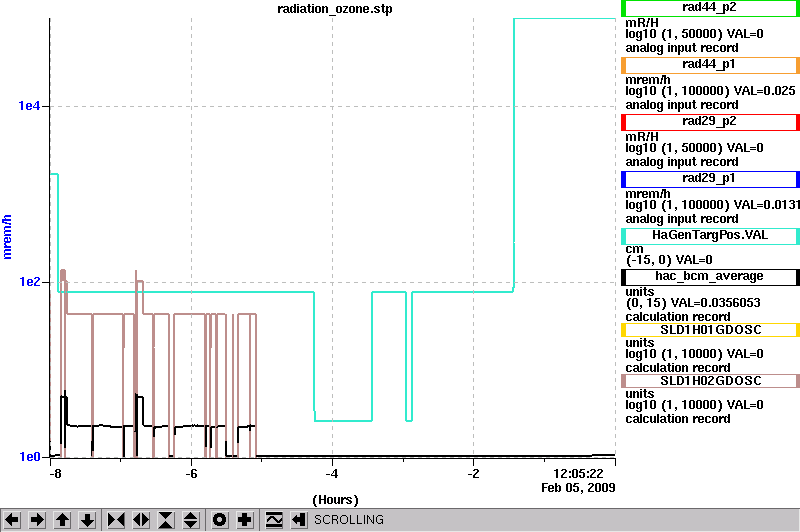Click the radiation_ozone.stp plot title

[335, 9]
